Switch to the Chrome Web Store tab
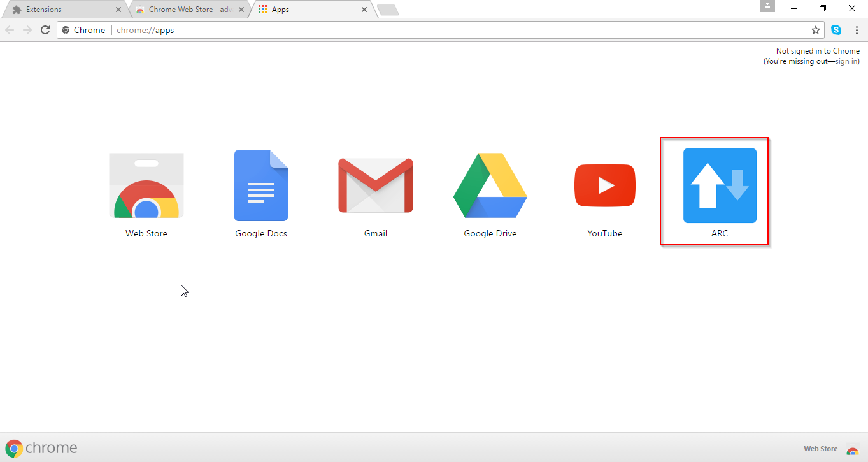The height and width of the screenshot is (462, 868). tap(189, 10)
